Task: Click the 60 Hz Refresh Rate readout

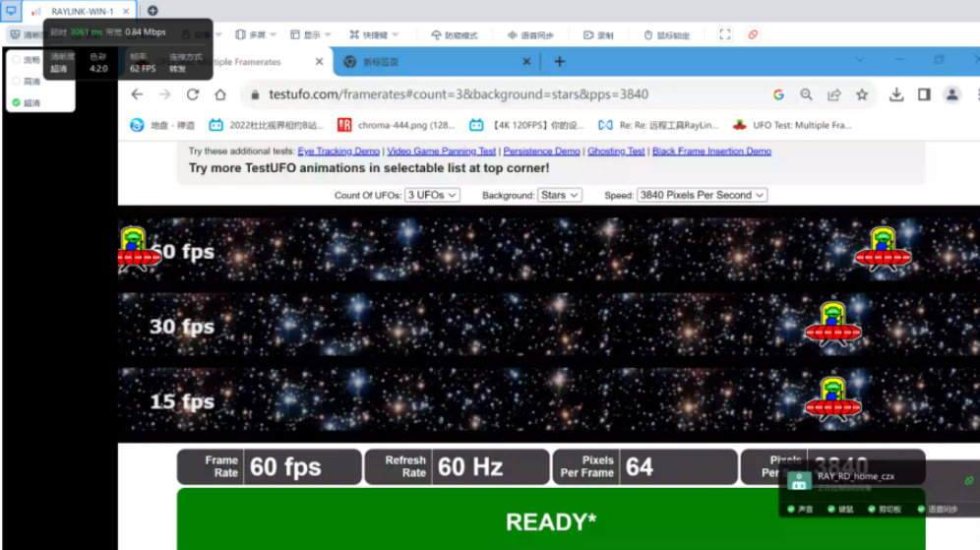Action: [457, 467]
